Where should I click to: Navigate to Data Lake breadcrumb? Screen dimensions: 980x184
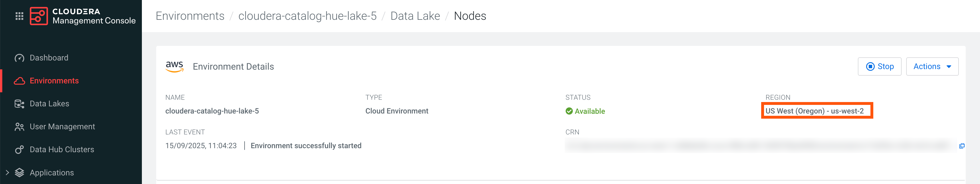pos(415,16)
